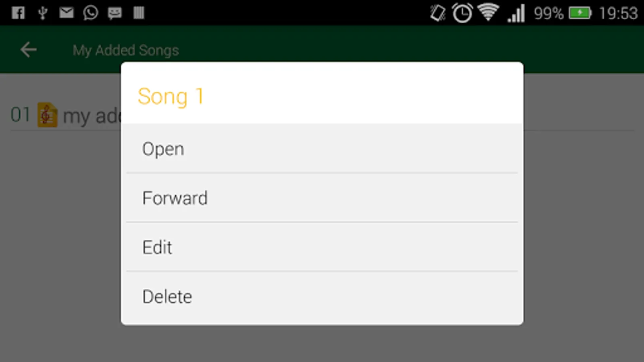
Task: Click the USB connection status icon
Action: (43, 13)
